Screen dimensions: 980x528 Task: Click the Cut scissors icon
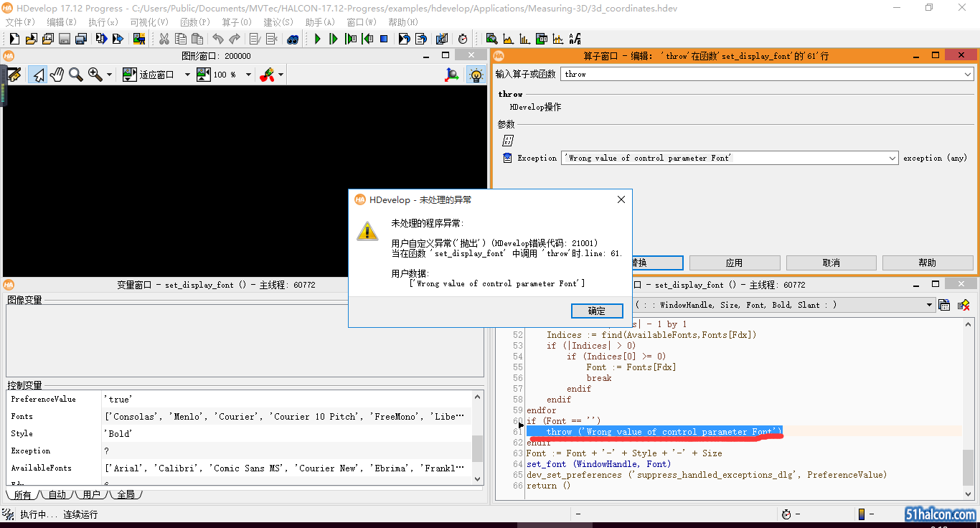coord(164,39)
